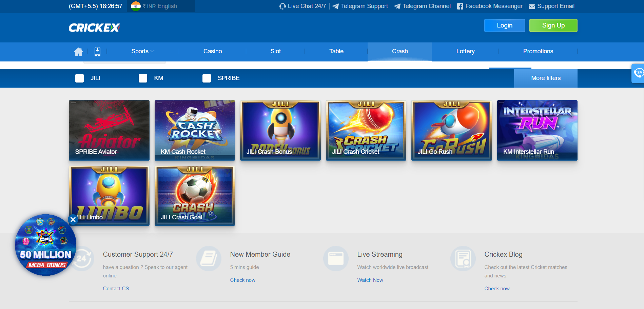Viewport: 644px width, 309px height.
Task: Click the Home icon in navigation bar
Action: [x=78, y=52]
